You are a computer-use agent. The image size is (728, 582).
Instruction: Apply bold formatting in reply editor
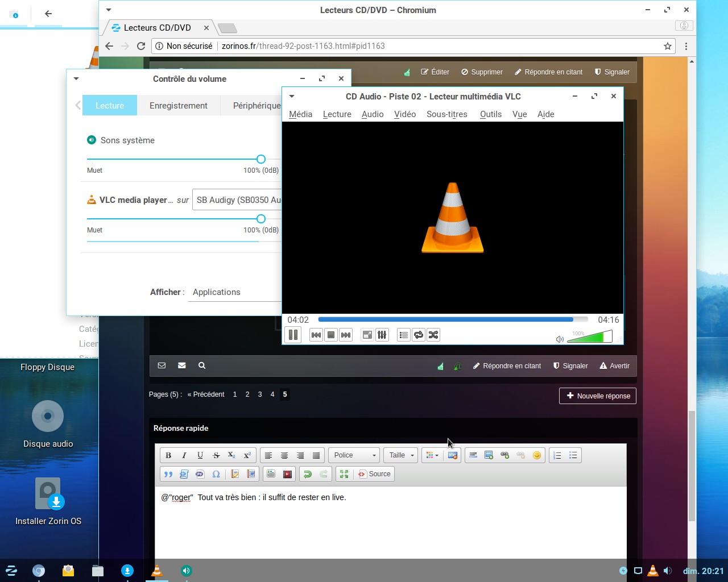pos(168,455)
